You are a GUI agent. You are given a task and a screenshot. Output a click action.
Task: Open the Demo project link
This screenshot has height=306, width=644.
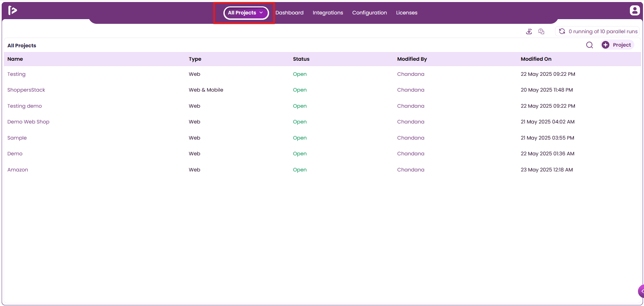[x=15, y=154]
